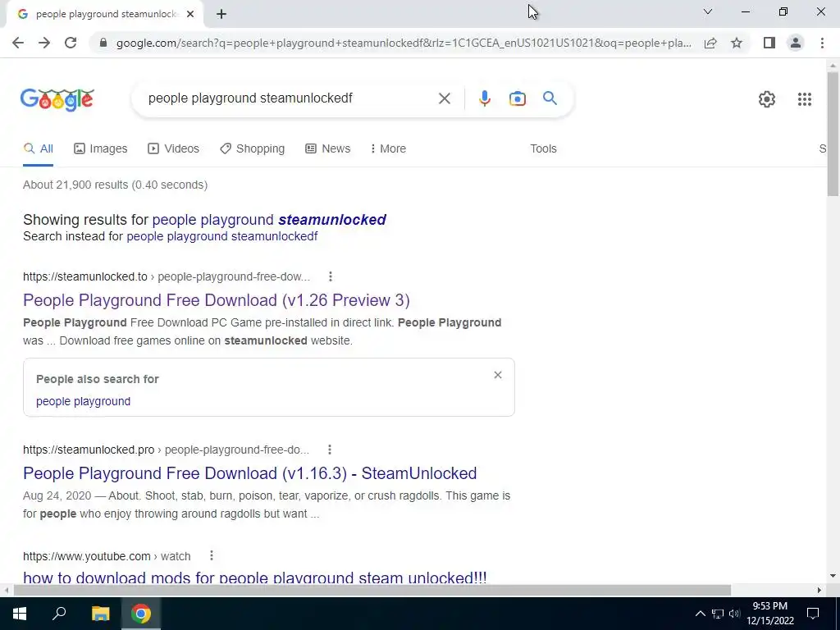Open People Playground v1.16.3 SteamUnlocked result
This screenshot has height=630, width=840.
(x=249, y=473)
